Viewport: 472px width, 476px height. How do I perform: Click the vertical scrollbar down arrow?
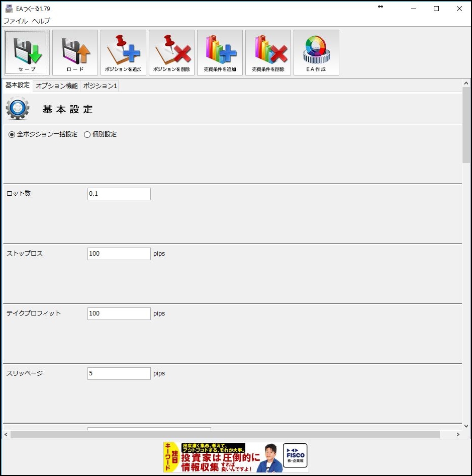466,426
